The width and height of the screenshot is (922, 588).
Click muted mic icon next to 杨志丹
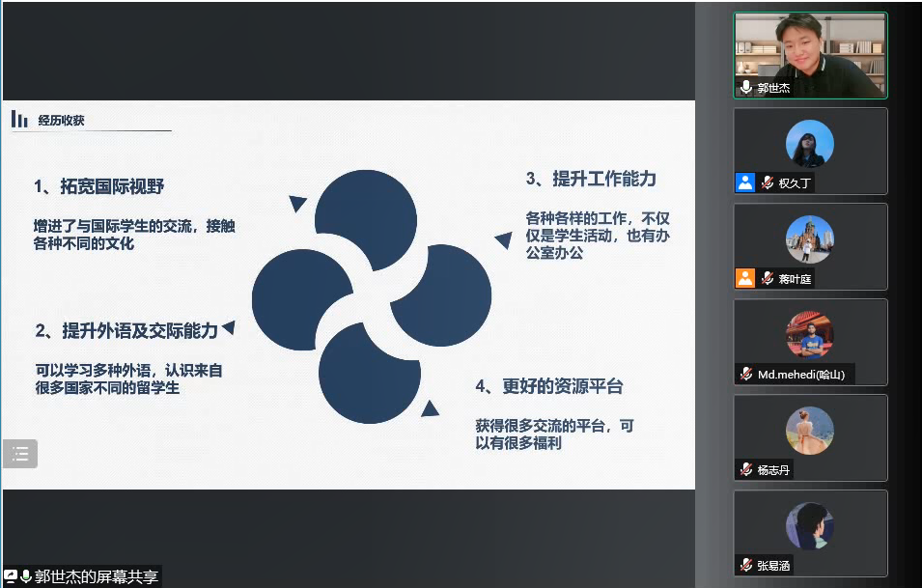coord(746,469)
